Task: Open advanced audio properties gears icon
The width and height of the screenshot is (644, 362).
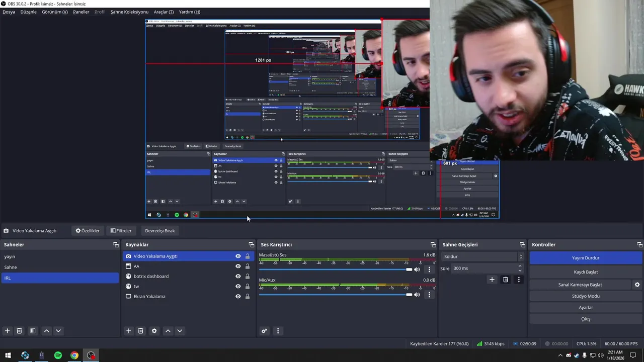Action: pyautogui.click(x=264, y=331)
